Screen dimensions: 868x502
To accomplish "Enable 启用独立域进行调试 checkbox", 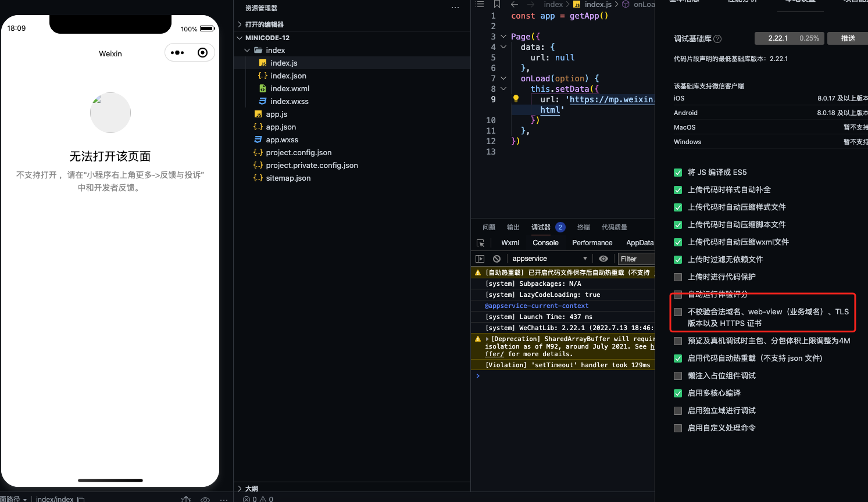I will pyautogui.click(x=678, y=411).
